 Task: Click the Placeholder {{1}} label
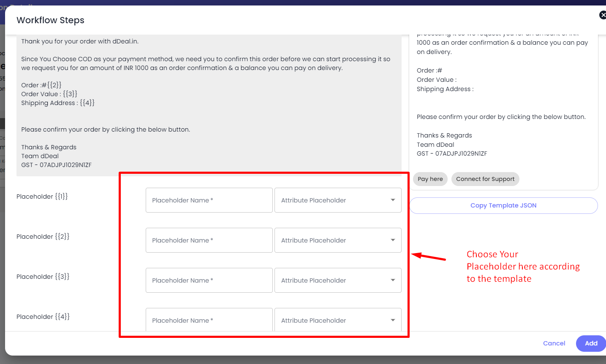point(42,197)
